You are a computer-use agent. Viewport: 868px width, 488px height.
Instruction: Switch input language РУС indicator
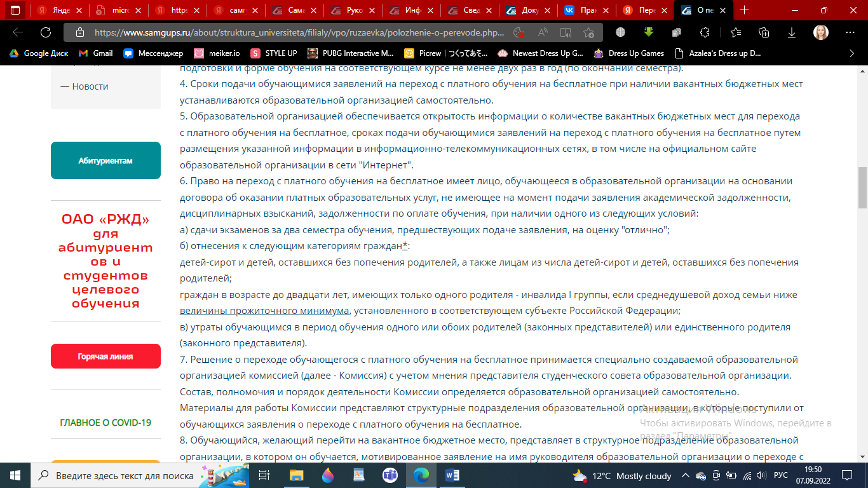tap(780, 475)
